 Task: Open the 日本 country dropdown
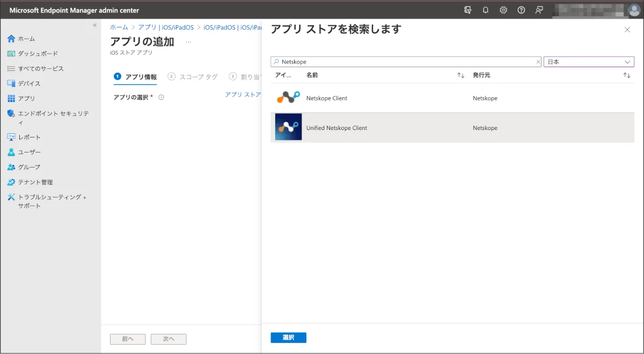589,62
